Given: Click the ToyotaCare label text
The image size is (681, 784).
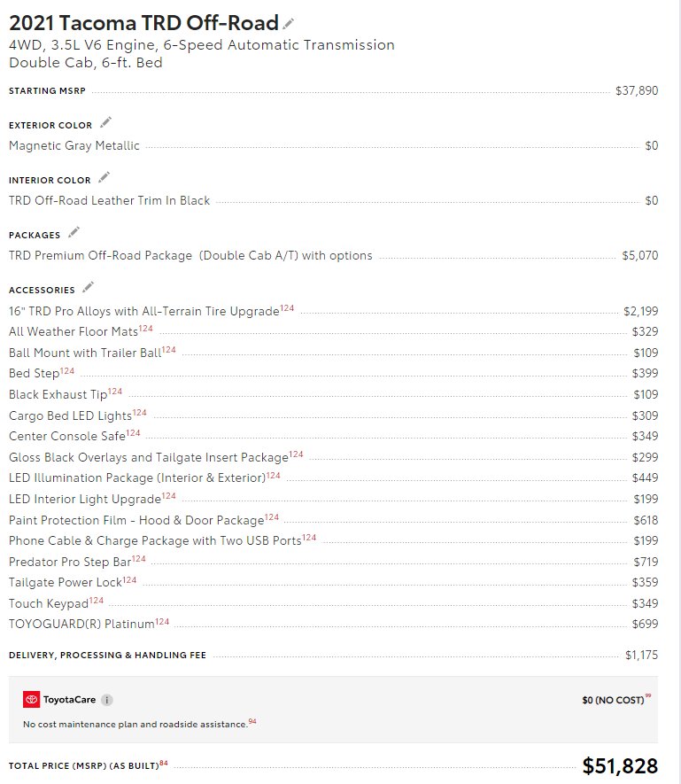Looking at the screenshot, I should click(x=69, y=700).
